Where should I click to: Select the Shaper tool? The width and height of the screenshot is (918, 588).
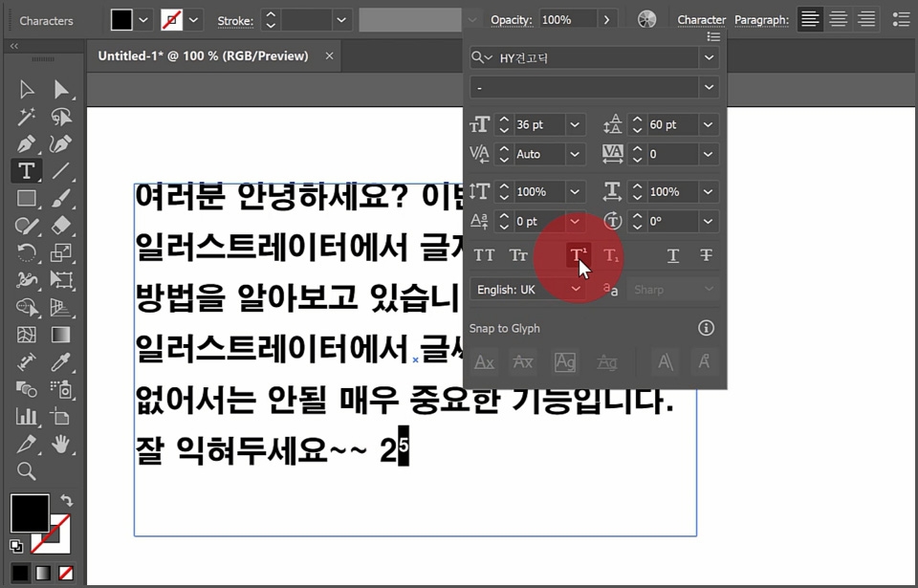(x=27, y=226)
